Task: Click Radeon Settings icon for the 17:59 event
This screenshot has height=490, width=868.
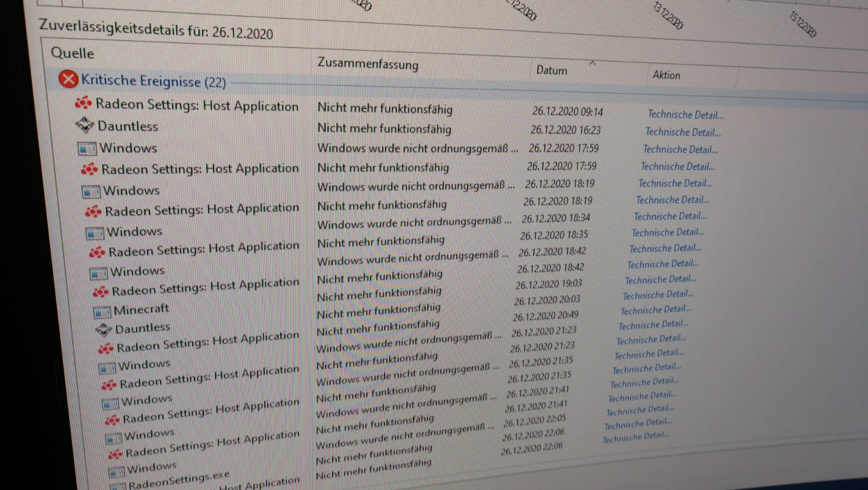Action: coord(90,169)
